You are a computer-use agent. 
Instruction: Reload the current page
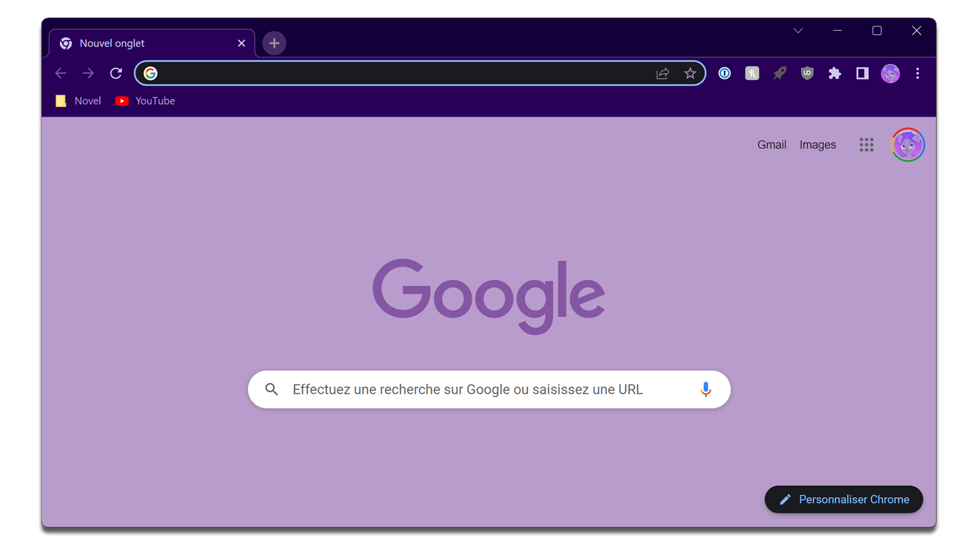116,73
